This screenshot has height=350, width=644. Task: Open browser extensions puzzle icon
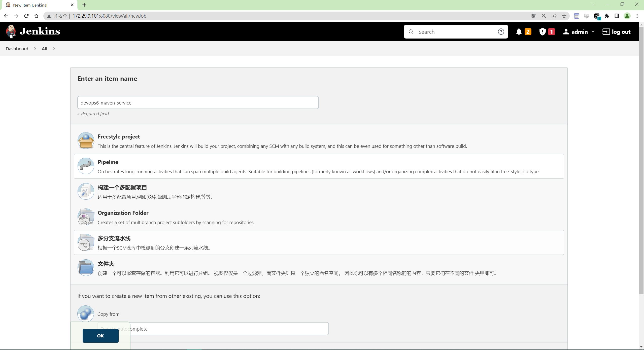tap(607, 16)
